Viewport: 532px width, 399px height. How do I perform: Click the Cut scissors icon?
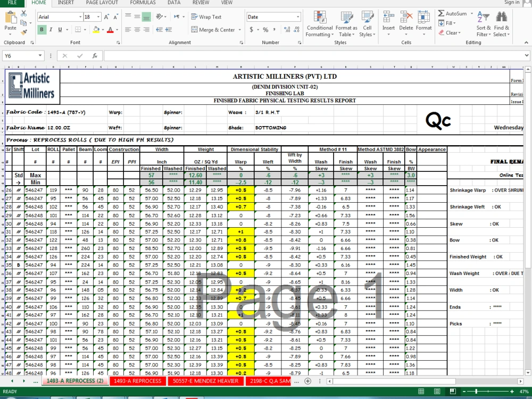pyautogui.click(x=24, y=13)
